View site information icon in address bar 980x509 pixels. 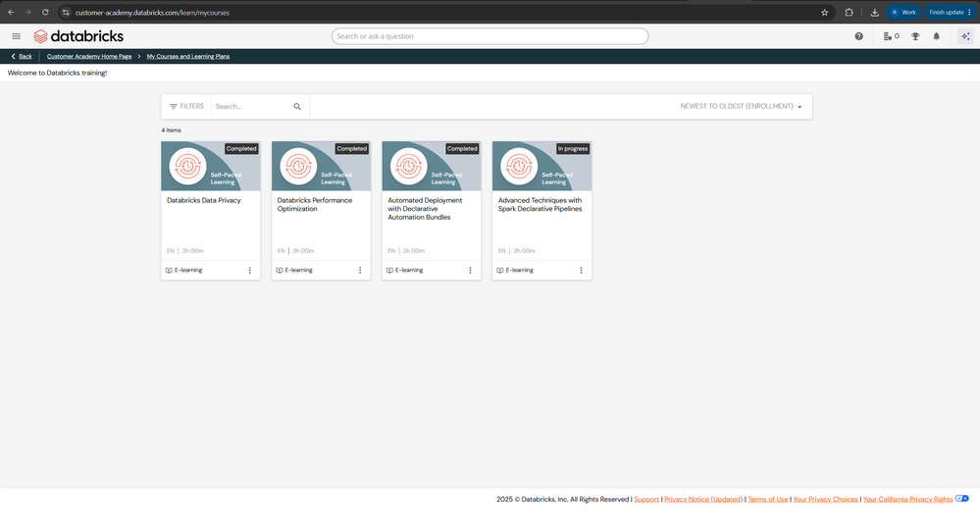point(66,12)
